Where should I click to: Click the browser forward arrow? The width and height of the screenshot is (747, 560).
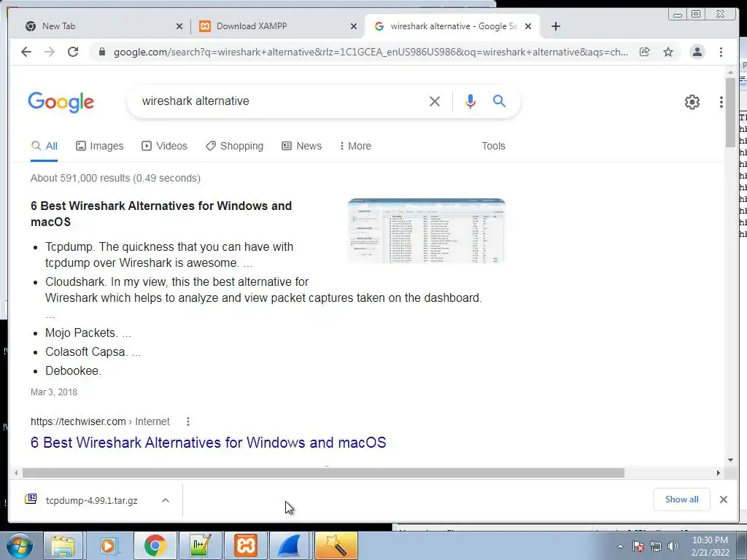50,52
